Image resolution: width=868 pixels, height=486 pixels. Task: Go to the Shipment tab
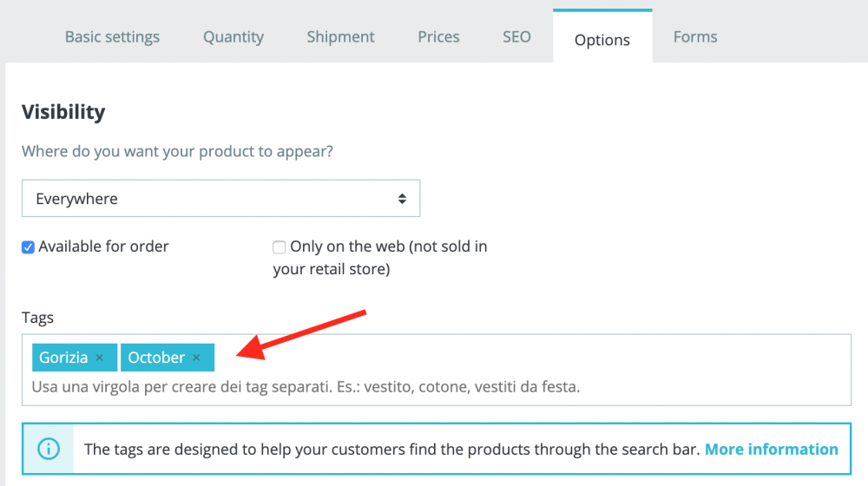340,37
